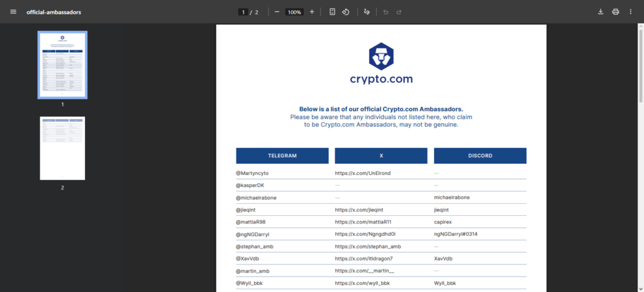The width and height of the screenshot is (644, 292).
Task: Click the @XavVdb Telegram handle
Action: pos(248,259)
